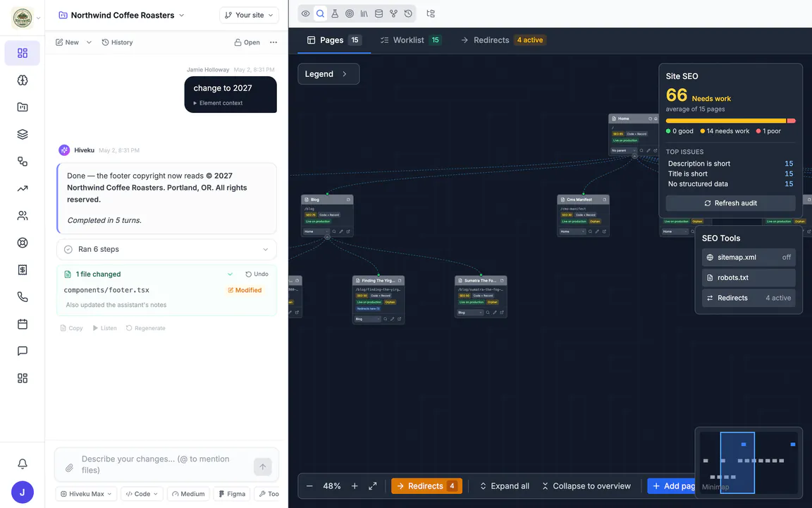This screenshot has width=812, height=508.
Task: Collapse the 1 file changed section chevron
Action: (x=230, y=274)
